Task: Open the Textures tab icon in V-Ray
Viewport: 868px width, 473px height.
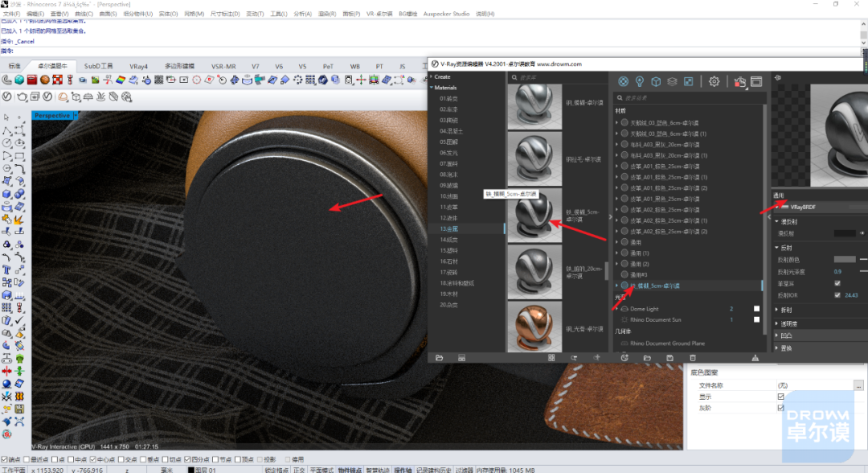Action: click(x=688, y=81)
